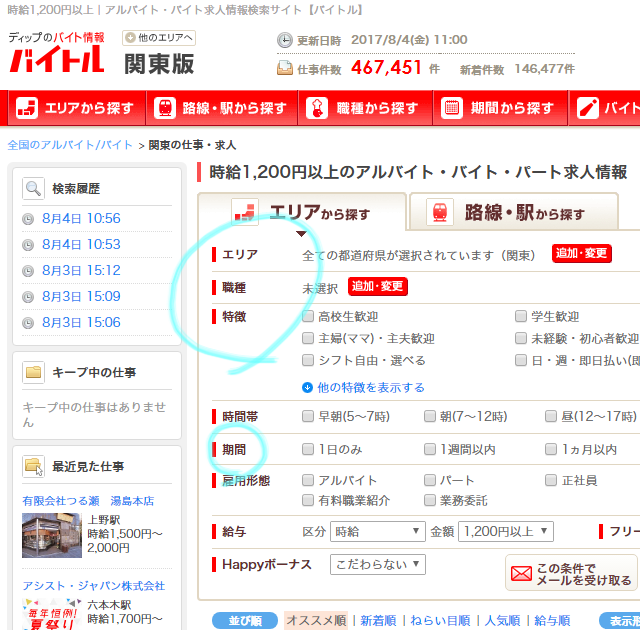Screen dimensions: 640x630
Task: Click the map icon on エリア tab
Action: (x=245, y=212)
